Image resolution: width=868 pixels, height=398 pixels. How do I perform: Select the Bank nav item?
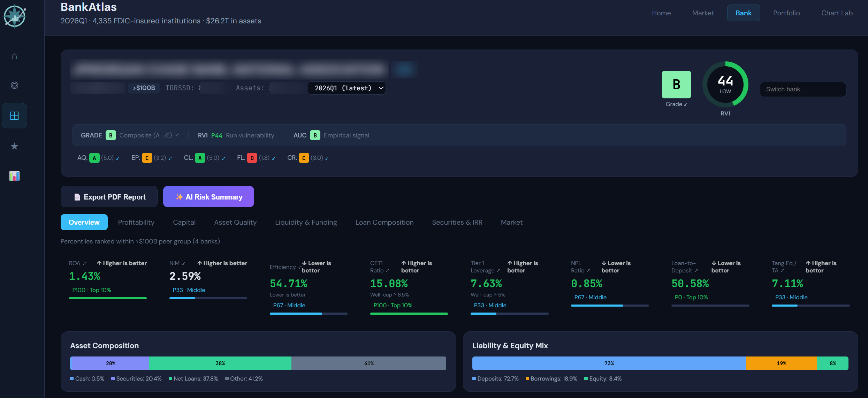pyautogui.click(x=744, y=13)
